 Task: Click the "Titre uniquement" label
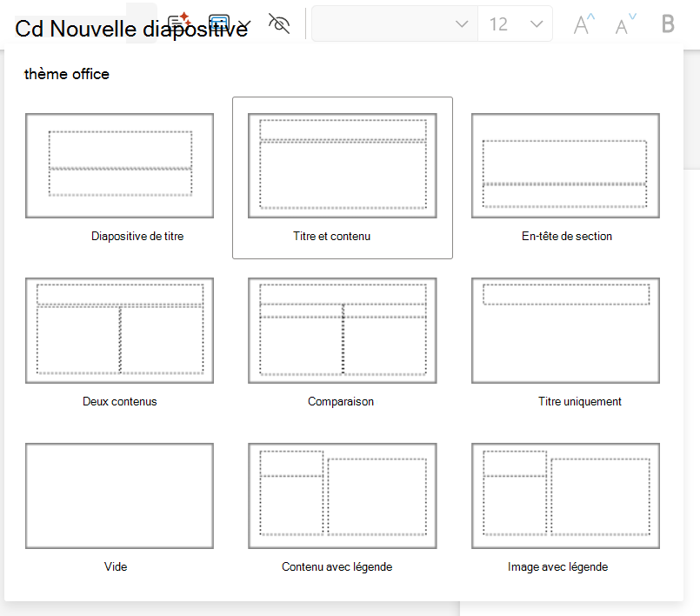click(580, 402)
